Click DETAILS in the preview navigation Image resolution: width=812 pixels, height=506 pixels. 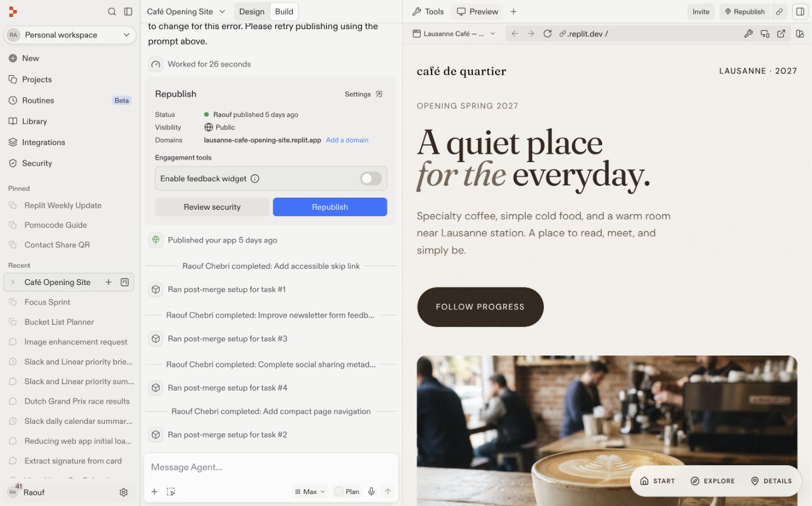[x=771, y=481]
